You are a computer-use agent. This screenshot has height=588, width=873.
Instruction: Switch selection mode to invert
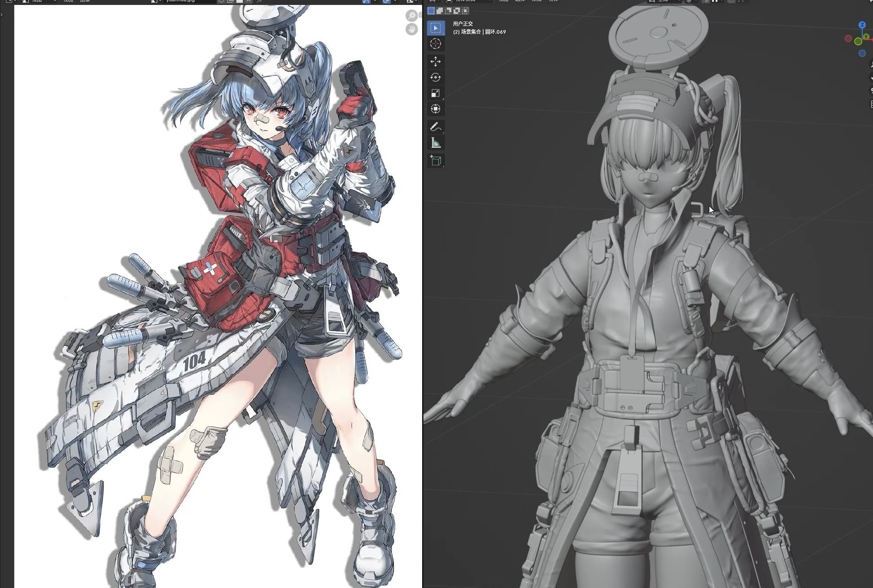click(x=457, y=11)
